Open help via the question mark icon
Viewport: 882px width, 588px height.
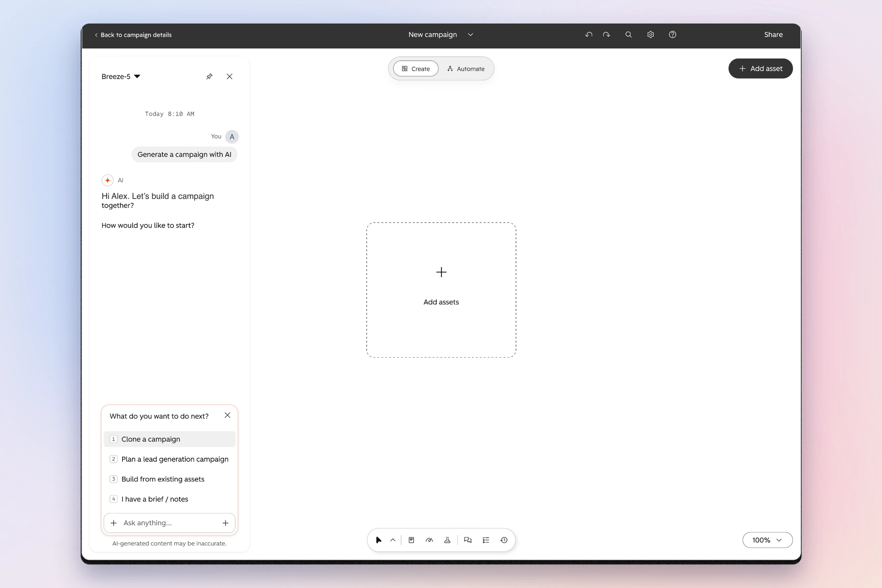pos(673,35)
